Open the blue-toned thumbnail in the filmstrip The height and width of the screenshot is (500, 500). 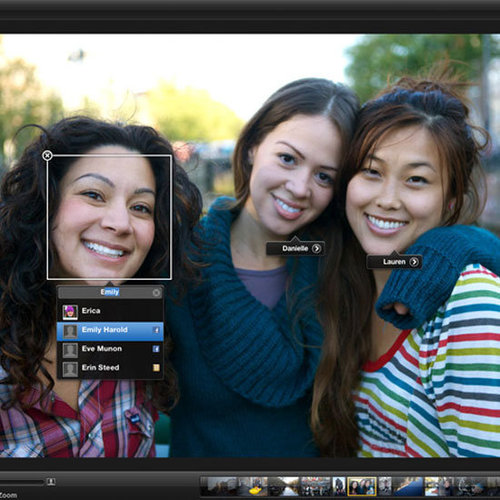408,486
